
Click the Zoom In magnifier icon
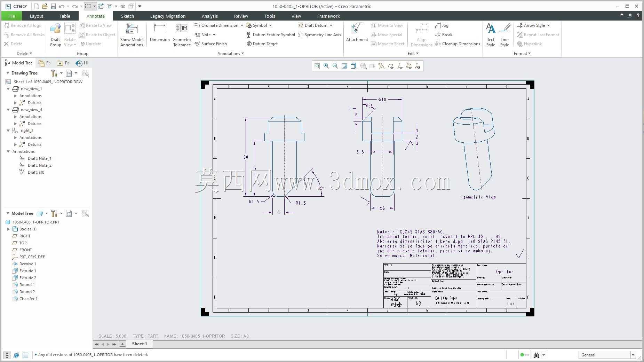326,66
